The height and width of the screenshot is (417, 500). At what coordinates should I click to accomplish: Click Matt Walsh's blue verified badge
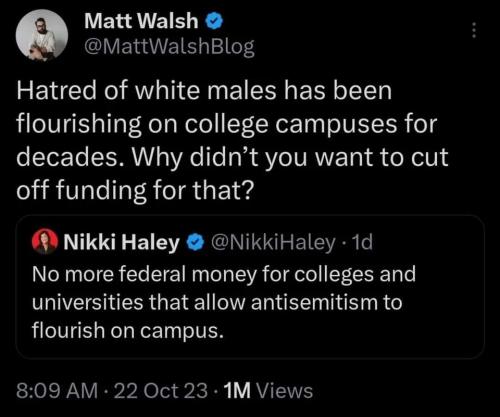click(x=214, y=21)
